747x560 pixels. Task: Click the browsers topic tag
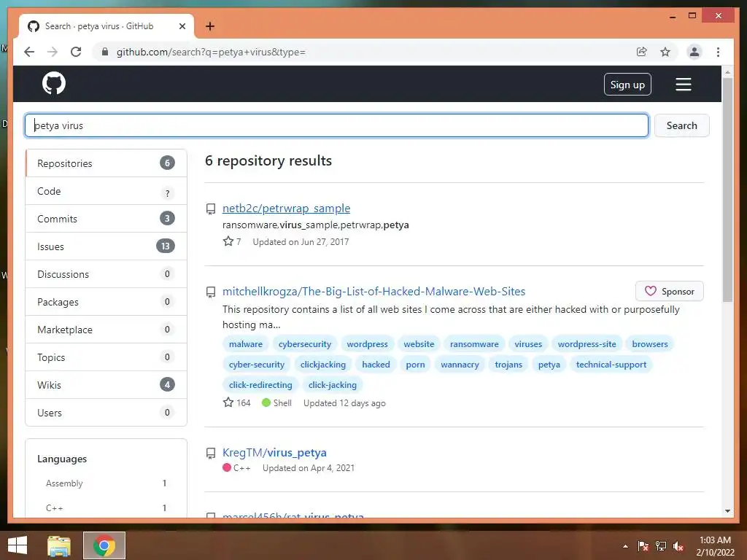pyautogui.click(x=650, y=344)
